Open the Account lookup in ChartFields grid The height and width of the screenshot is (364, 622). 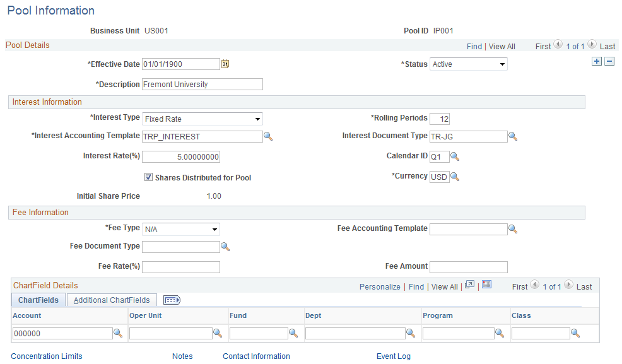coord(118,333)
